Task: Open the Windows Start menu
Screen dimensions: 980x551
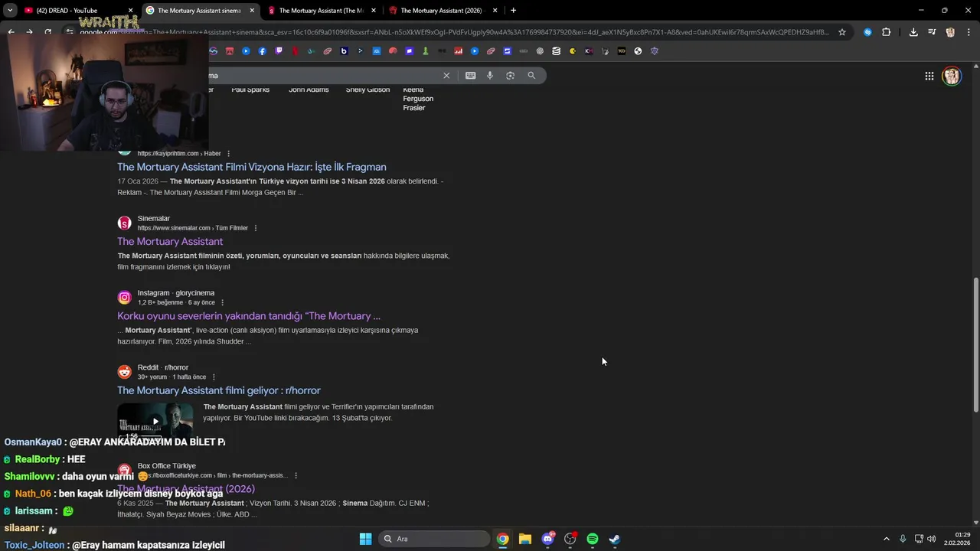Action: 365,539
